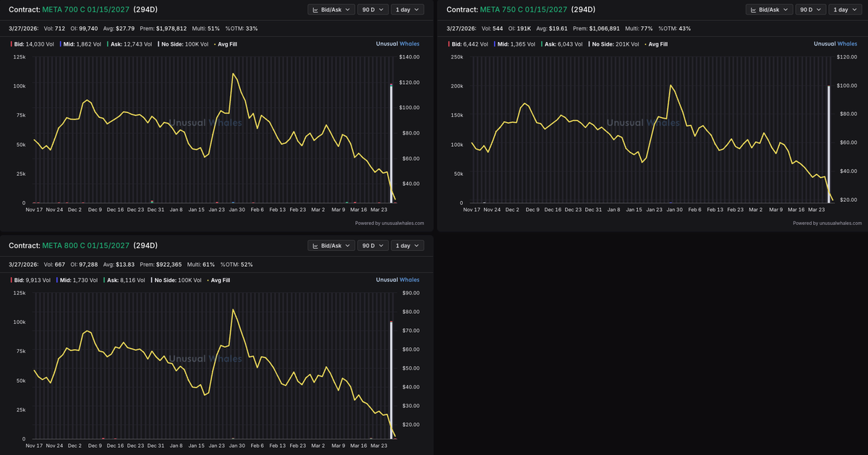Select Prem: $1,978,812 value
This screenshot has width=868, height=455.
163,28
